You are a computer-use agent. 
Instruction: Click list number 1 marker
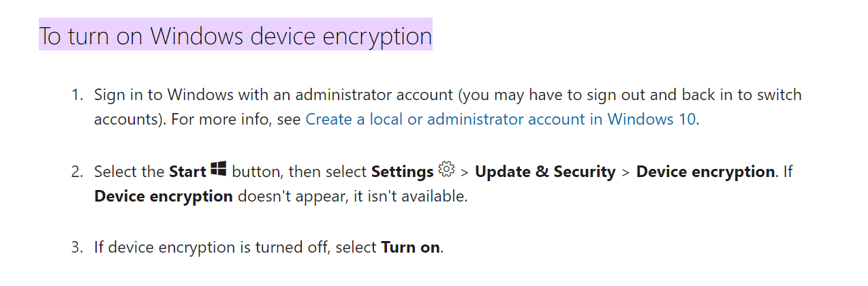(x=77, y=95)
